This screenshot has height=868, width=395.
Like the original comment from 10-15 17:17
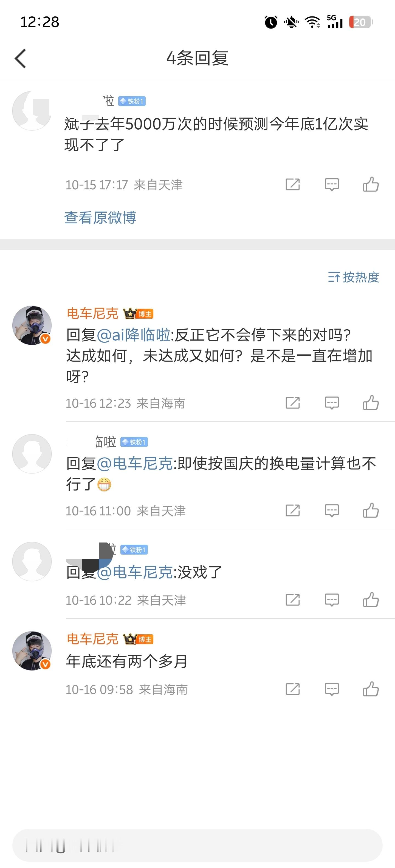click(371, 185)
